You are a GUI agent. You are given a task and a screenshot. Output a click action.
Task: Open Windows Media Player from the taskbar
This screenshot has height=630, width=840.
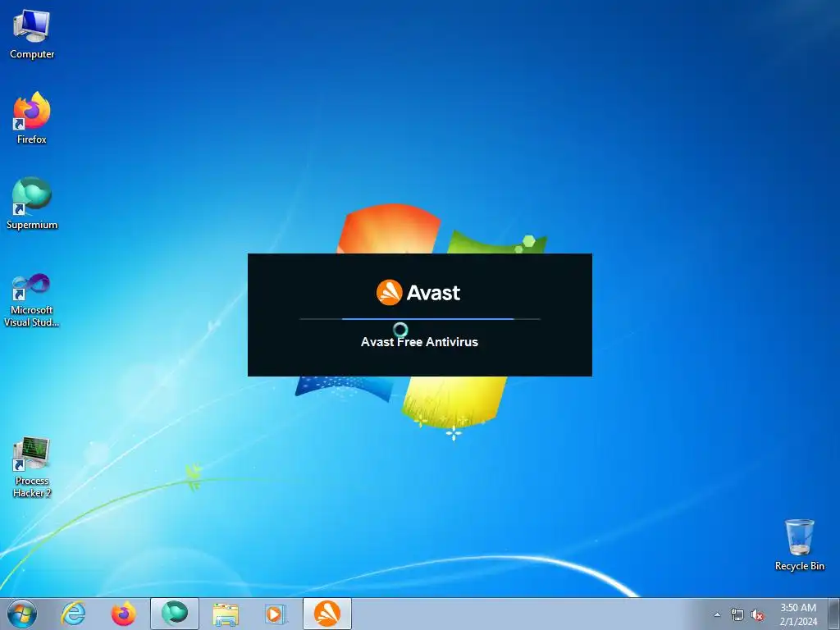pyautogui.click(x=276, y=614)
